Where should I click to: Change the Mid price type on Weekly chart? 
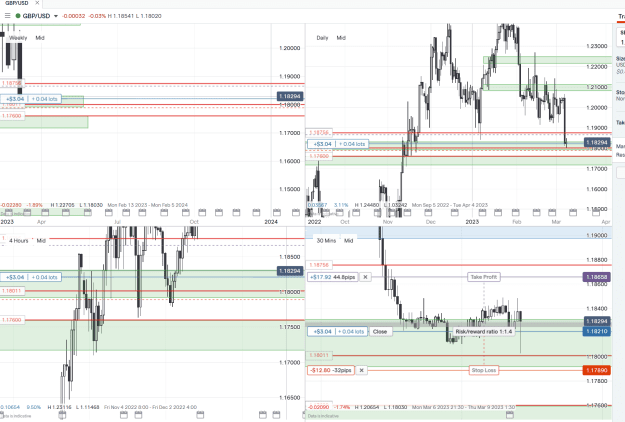(40, 38)
